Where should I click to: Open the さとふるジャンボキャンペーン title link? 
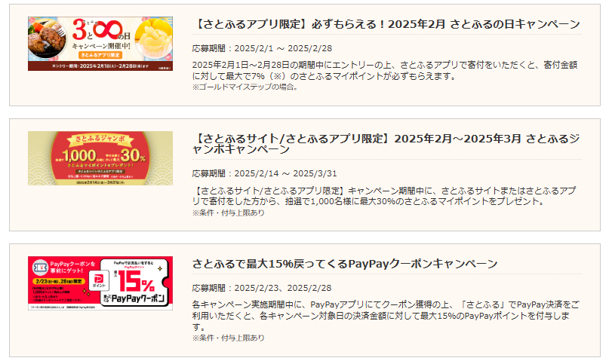point(386,144)
